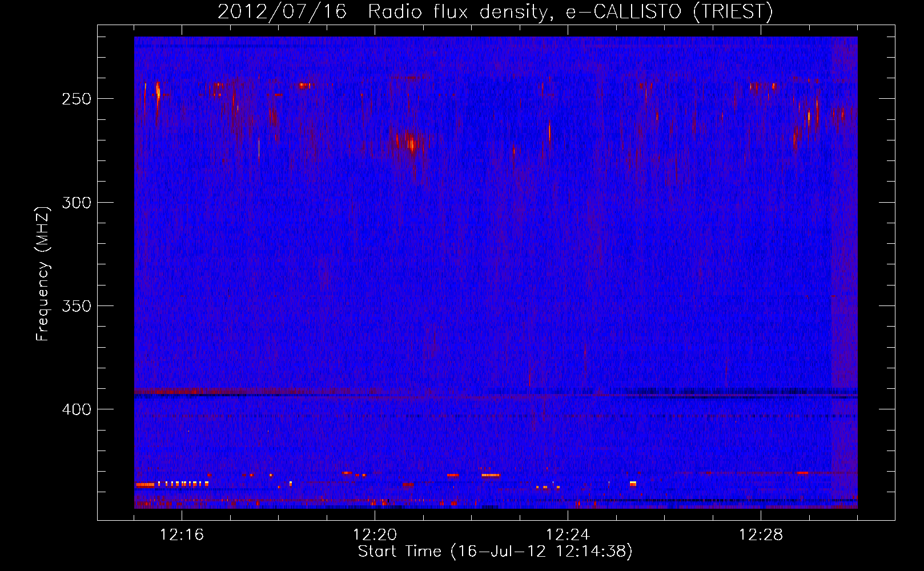Select the 400 frequency axis label

point(77,409)
